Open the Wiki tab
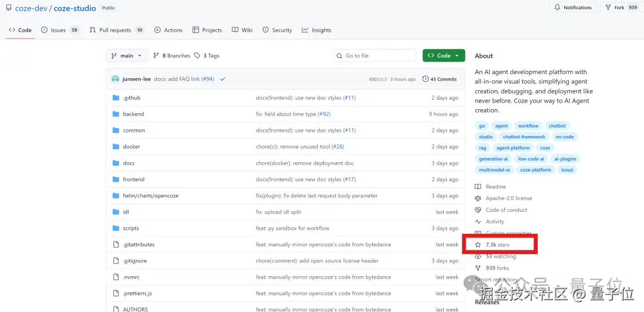Viewport: 644px width, 312px height. pyautogui.click(x=242, y=30)
